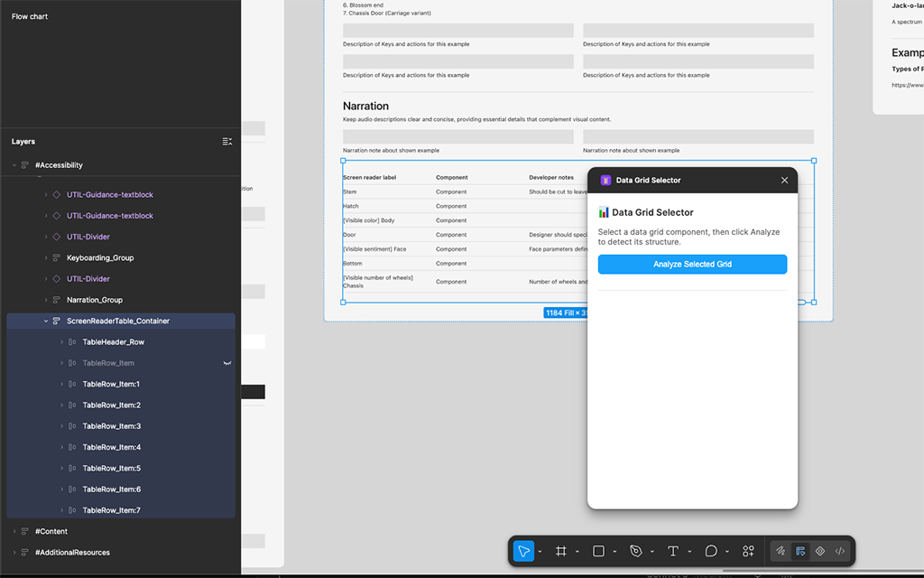Click the layout icon beside ScreenReaderTable_Container
This screenshot has width=924, height=578.
[57, 321]
